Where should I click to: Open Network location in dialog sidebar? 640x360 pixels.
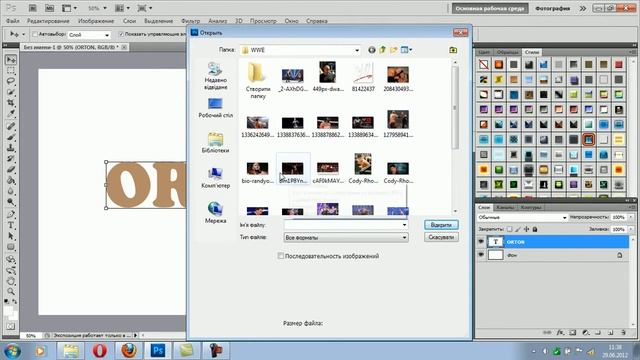(215, 213)
